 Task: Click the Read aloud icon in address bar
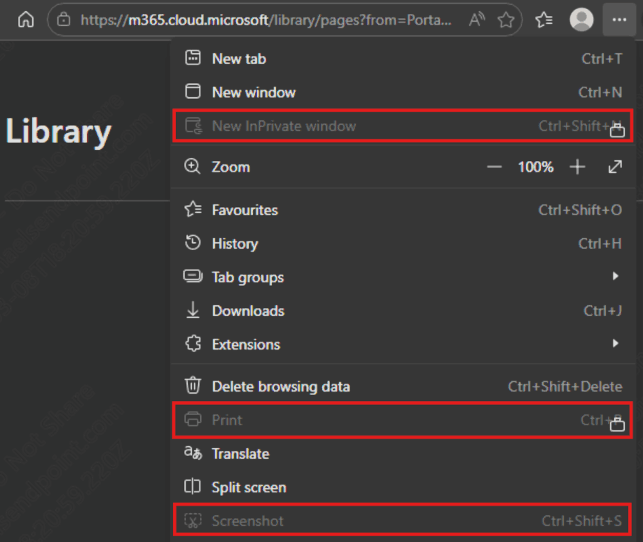pos(476,19)
